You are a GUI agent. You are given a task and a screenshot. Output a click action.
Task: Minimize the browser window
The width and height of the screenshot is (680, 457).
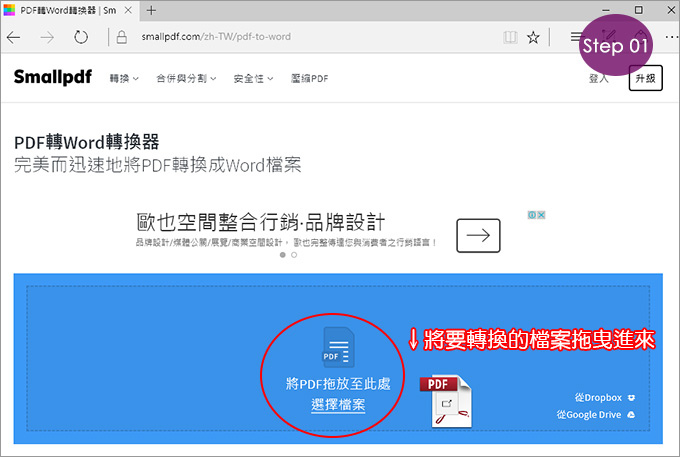coord(606,10)
